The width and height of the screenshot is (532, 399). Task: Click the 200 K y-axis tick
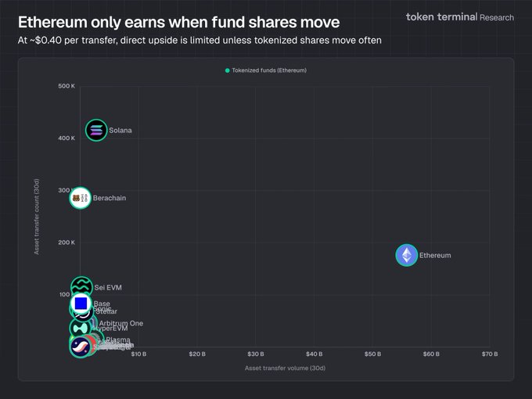pyautogui.click(x=66, y=243)
